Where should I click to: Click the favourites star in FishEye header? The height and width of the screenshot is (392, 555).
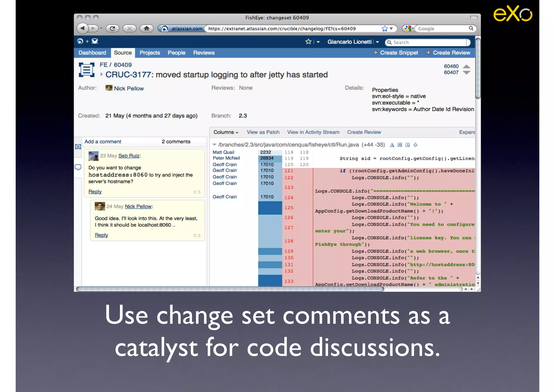(x=308, y=42)
